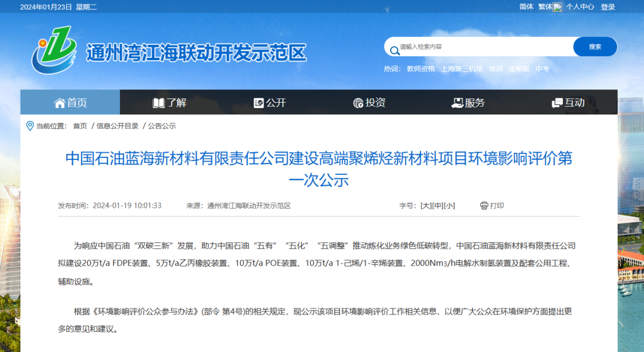Click the magnifier icon in search box

[395, 51]
